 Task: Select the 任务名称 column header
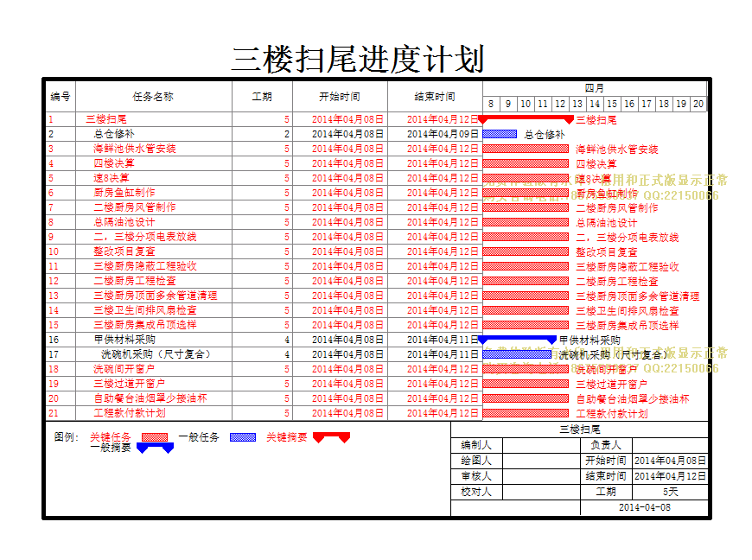(153, 97)
